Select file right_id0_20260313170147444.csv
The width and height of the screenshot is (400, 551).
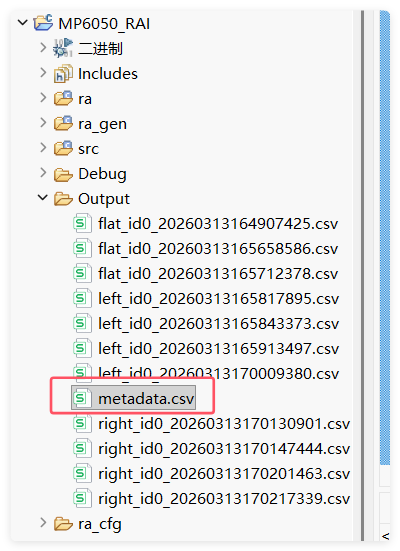click(224, 449)
